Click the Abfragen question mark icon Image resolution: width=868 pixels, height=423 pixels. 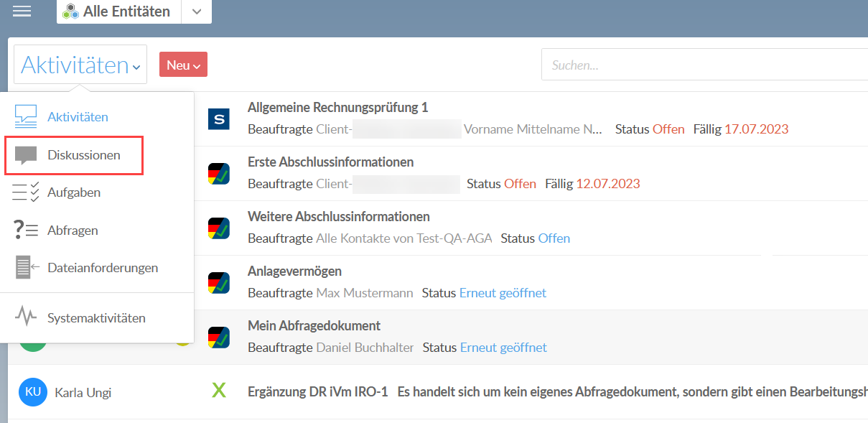point(26,231)
